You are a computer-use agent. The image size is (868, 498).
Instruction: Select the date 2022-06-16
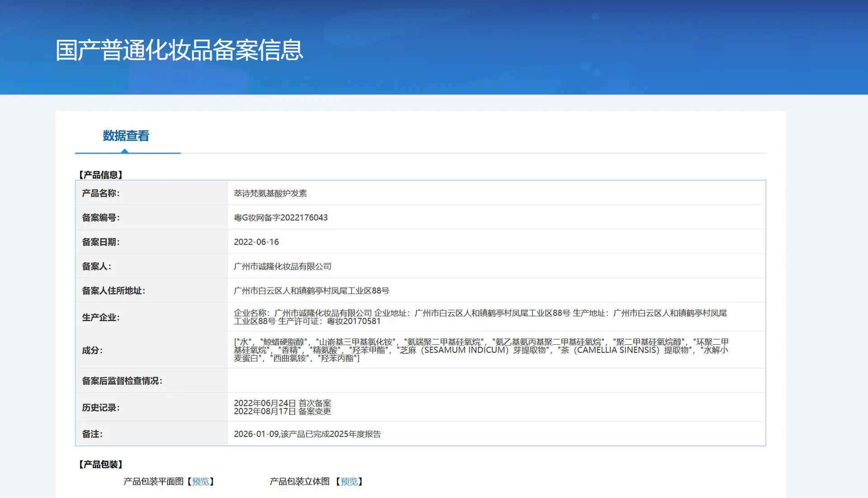(x=256, y=242)
